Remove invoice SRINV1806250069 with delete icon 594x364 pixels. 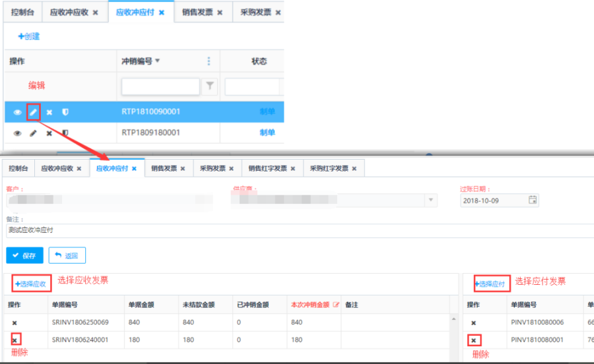click(15, 323)
